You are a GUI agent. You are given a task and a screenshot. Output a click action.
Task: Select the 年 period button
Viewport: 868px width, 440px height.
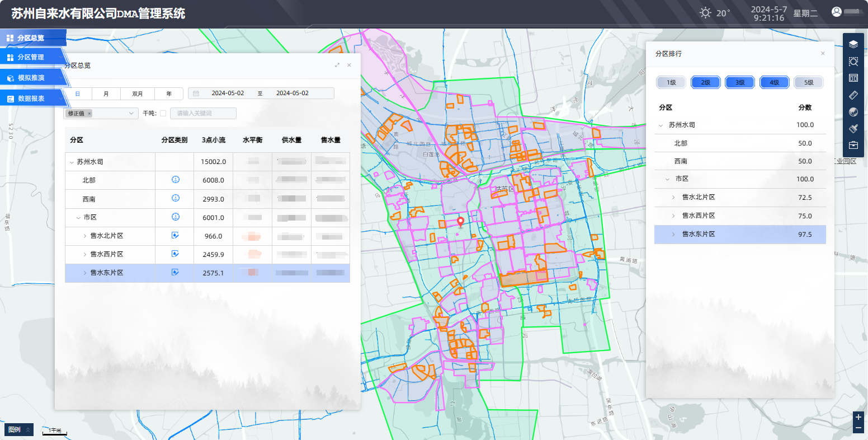(169, 93)
